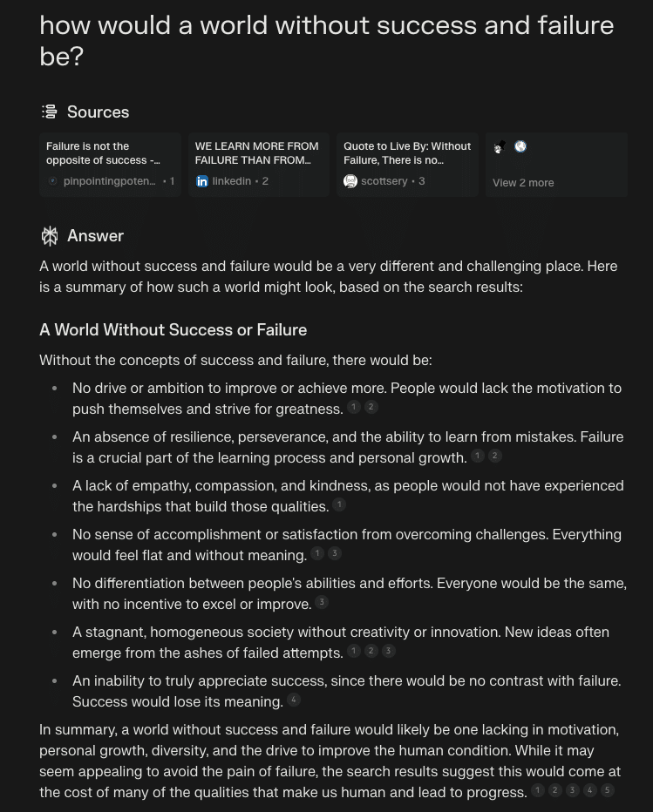The image size is (653, 812).
Task: Click citation 1 after 'build those qualities'
Action: pyautogui.click(x=339, y=504)
